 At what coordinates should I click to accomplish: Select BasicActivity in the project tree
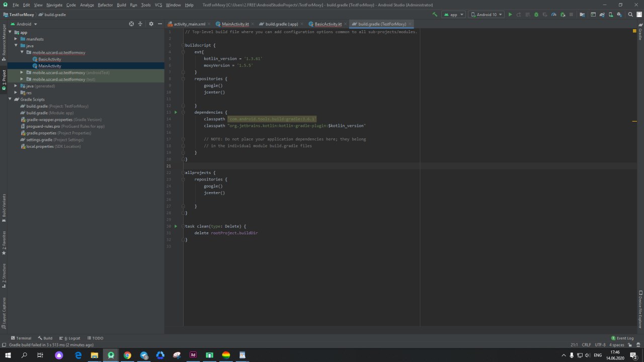(x=49, y=59)
